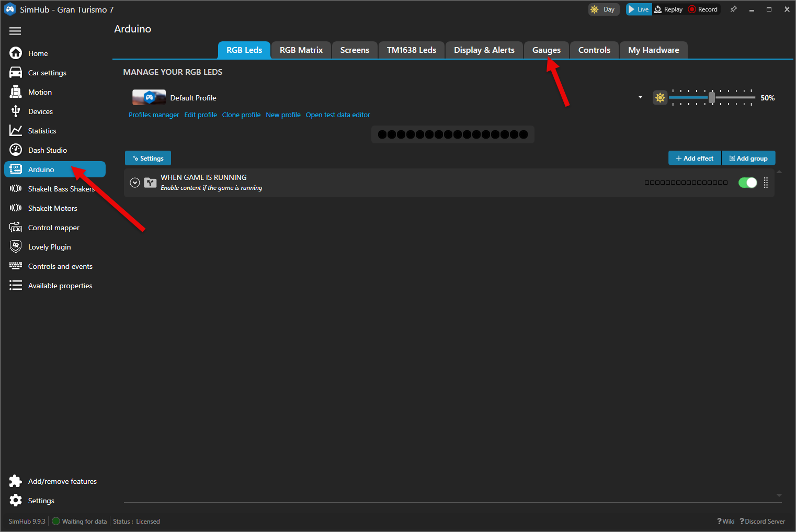The height and width of the screenshot is (532, 796).
Task: Open the Wiki help link
Action: pos(725,521)
